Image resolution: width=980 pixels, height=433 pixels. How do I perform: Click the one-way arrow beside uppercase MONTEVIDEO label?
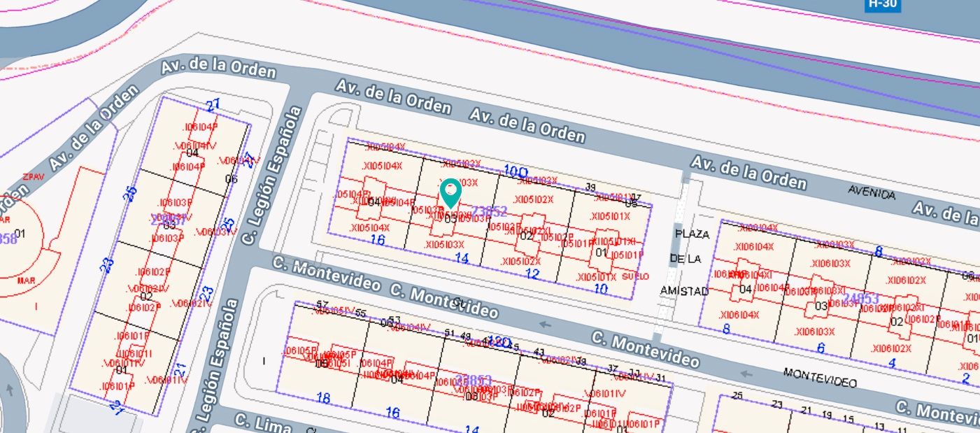(746, 373)
